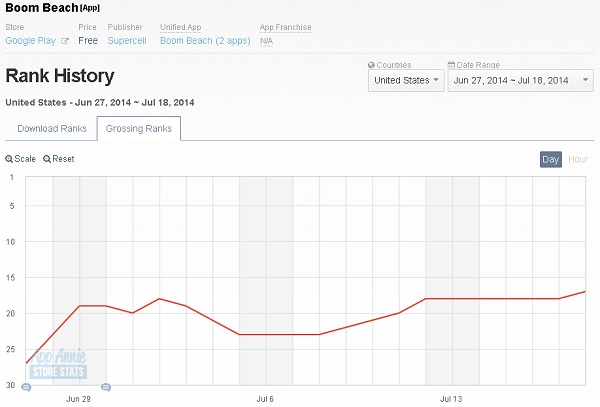Click the Unified App label
This screenshot has height=407, width=600.
(181, 27)
